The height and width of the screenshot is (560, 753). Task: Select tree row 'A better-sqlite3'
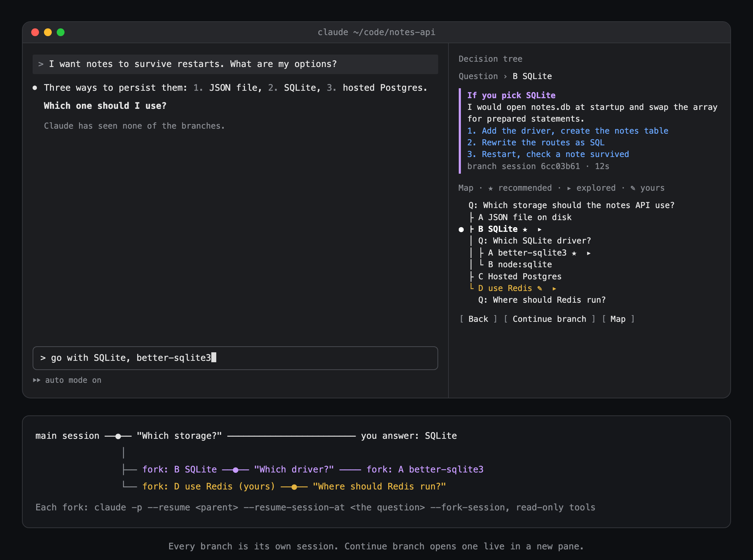pyautogui.click(x=527, y=253)
